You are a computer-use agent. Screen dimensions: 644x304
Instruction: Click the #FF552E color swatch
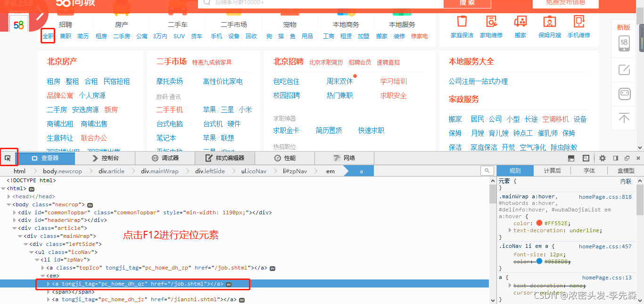point(539,223)
